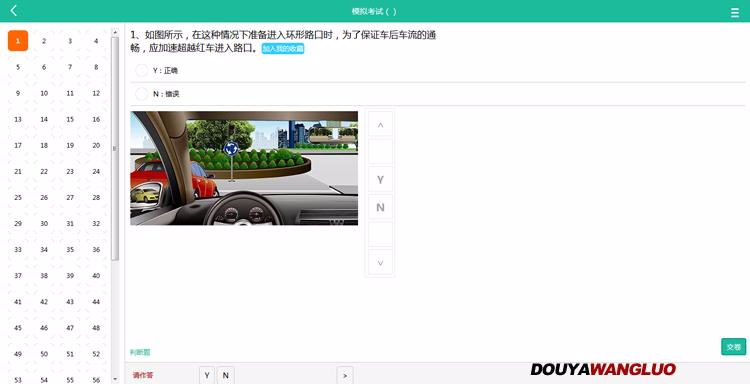Jump to question 25 in list
The height and width of the screenshot is (384, 750).
coord(18,197)
